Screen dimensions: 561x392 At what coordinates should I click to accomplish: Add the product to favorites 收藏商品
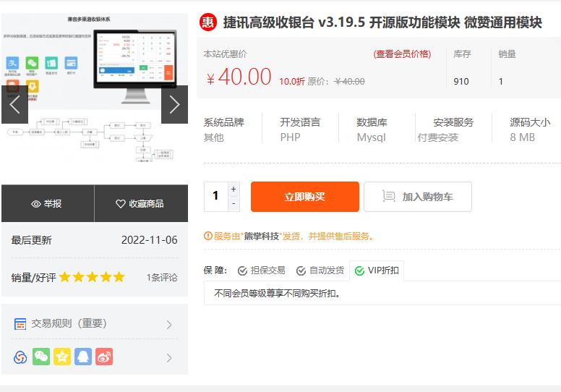tap(141, 204)
